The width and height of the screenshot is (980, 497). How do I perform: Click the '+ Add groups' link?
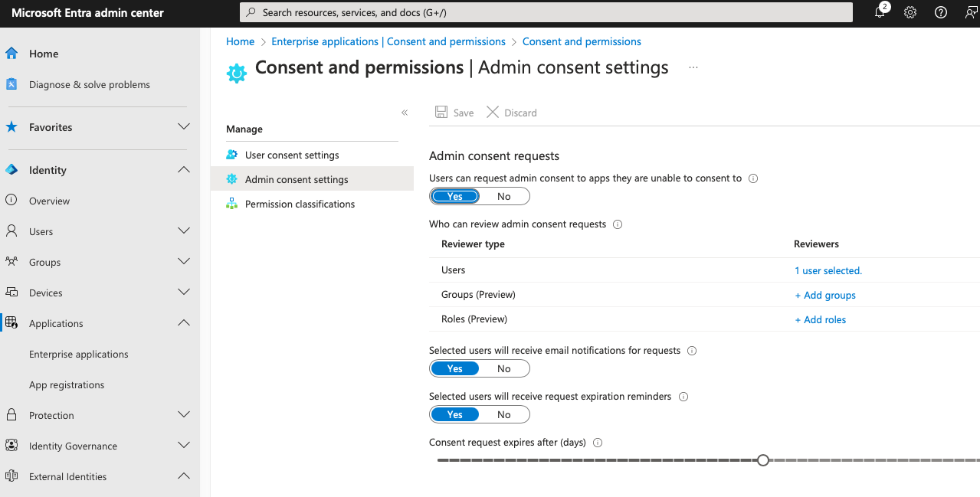tap(825, 295)
